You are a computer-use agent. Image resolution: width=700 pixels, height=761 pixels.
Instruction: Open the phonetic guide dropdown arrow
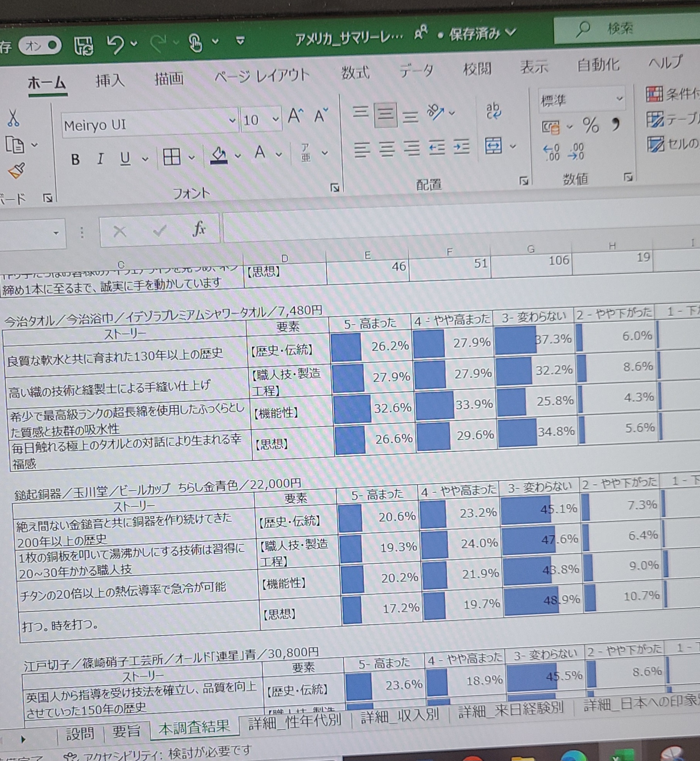(x=325, y=153)
